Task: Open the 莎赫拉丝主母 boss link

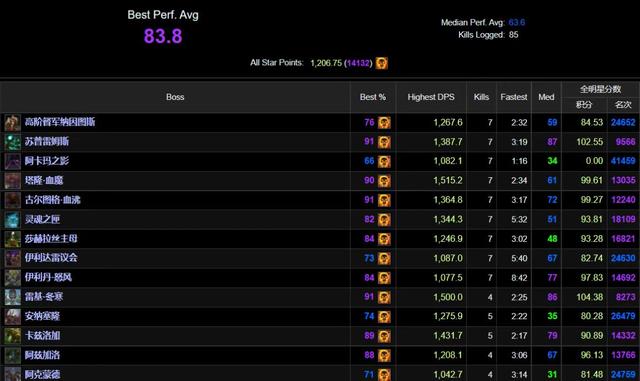Action: 51,238
